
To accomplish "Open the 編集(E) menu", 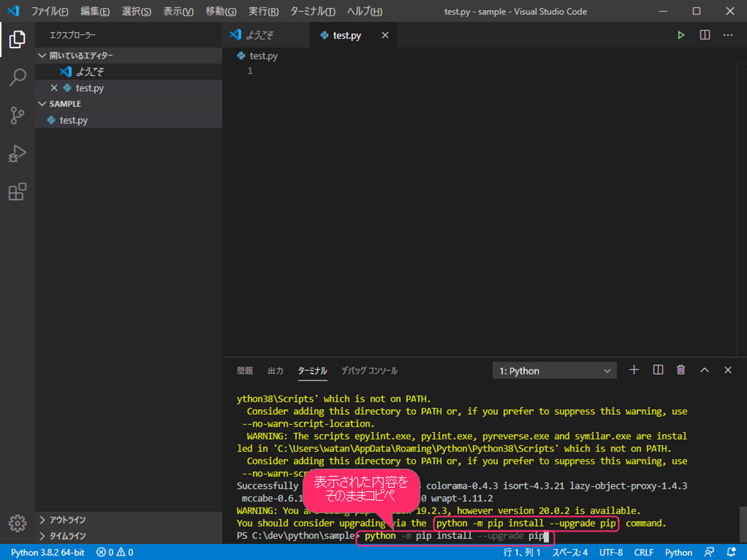I will (x=95, y=12).
